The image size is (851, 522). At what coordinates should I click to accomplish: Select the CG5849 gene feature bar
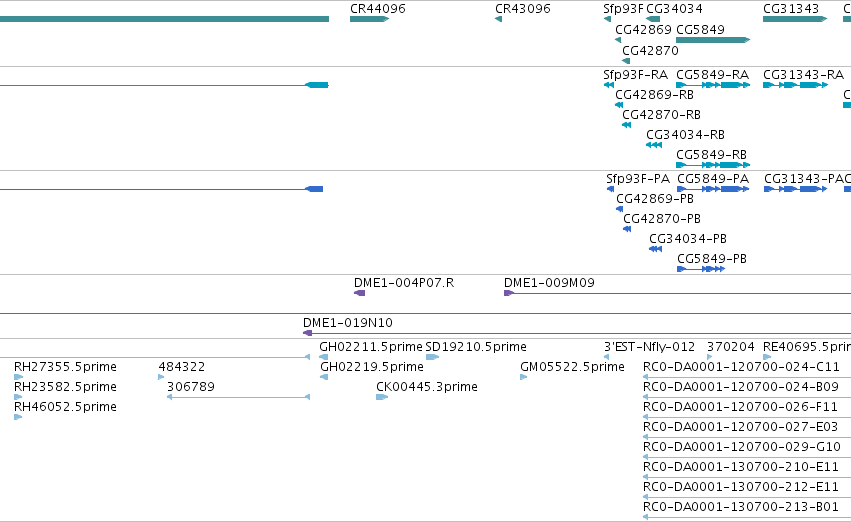[x=713, y=40]
